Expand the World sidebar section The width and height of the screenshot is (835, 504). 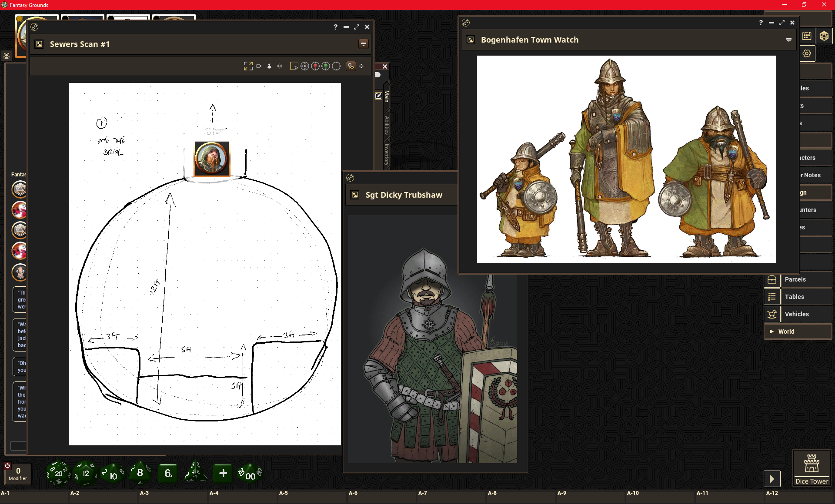pyautogui.click(x=798, y=332)
